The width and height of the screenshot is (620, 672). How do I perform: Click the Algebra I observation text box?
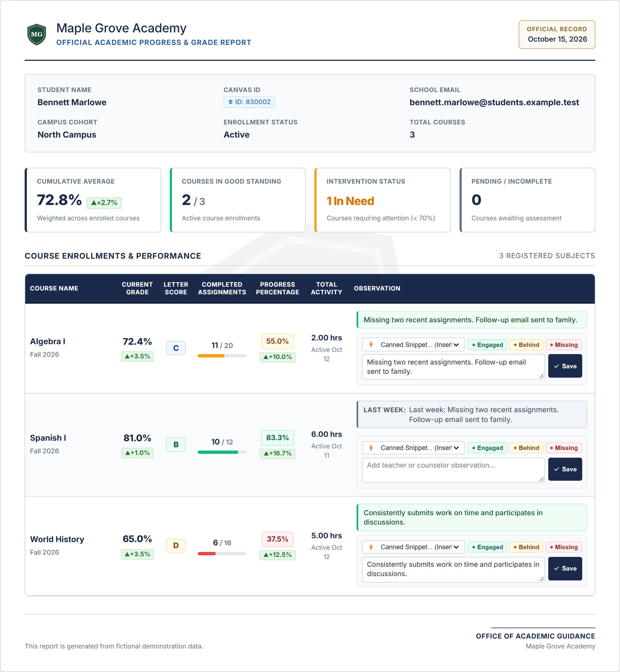[453, 367]
